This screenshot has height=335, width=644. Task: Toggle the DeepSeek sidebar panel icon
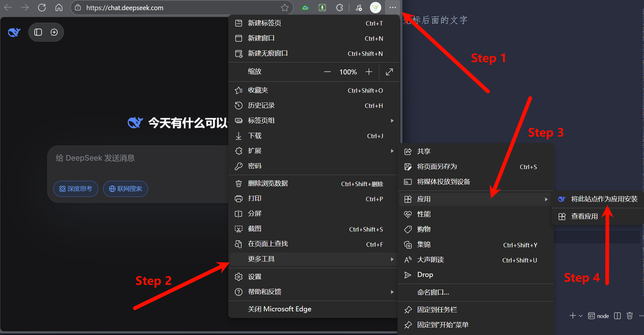tap(38, 32)
